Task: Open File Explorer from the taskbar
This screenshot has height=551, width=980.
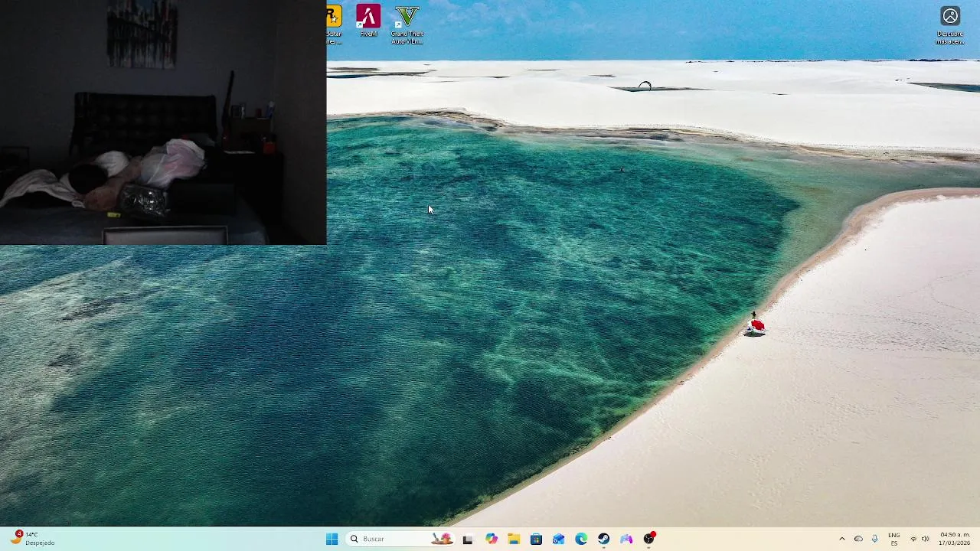Action: pyautogui.click(x=514, y=539)
